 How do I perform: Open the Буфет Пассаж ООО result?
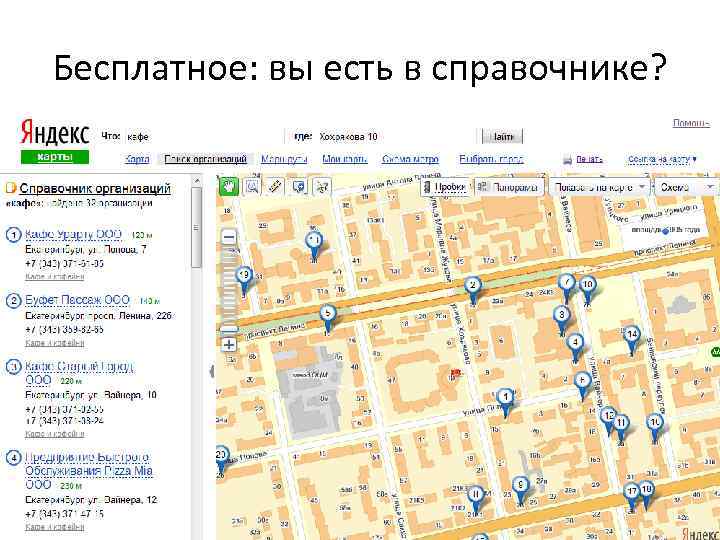[77, 300]
